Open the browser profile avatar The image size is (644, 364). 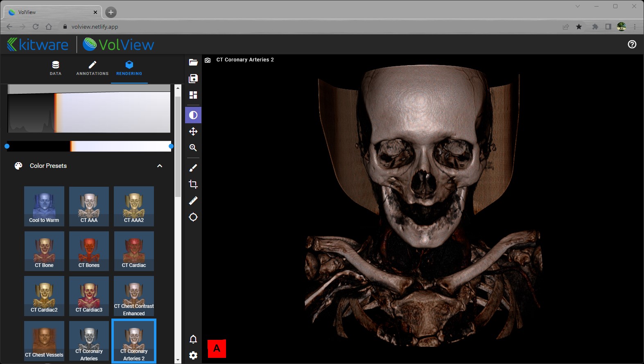[x=621, y=27]
